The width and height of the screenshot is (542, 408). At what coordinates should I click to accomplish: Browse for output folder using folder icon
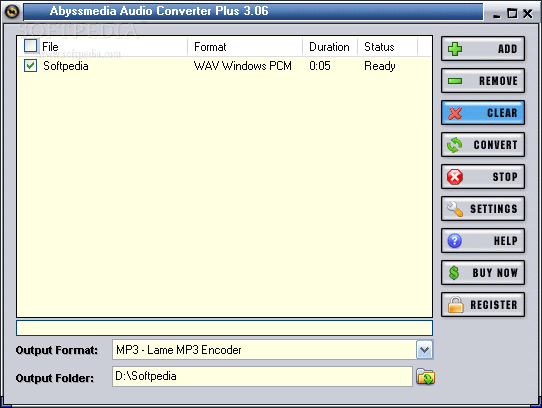coord(426,377)
